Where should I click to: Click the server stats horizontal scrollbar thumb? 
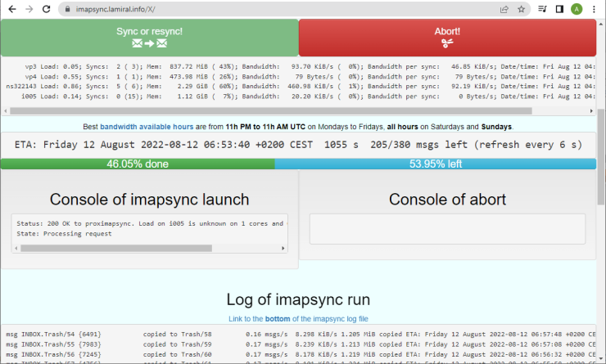coord(271,111)
